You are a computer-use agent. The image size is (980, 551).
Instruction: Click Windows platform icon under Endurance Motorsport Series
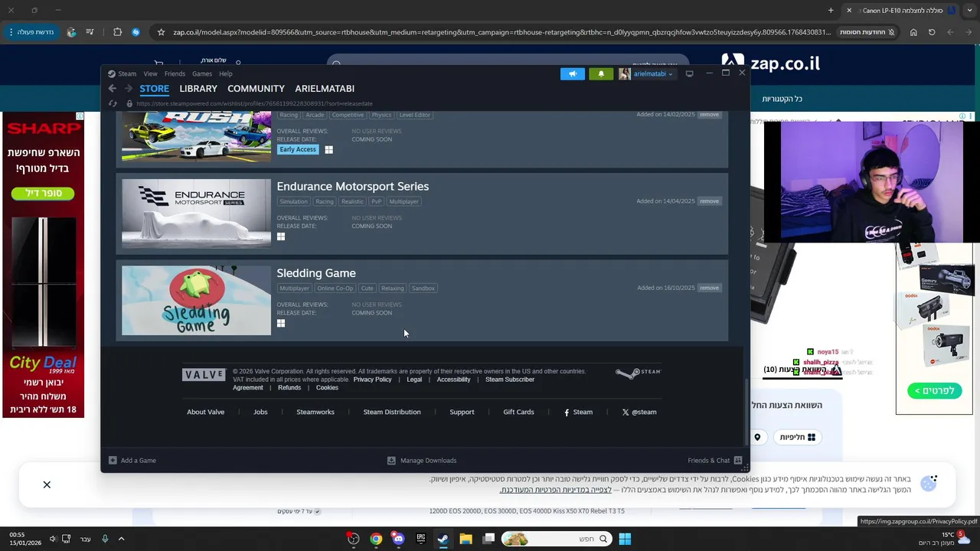click(x=281, y=236)
